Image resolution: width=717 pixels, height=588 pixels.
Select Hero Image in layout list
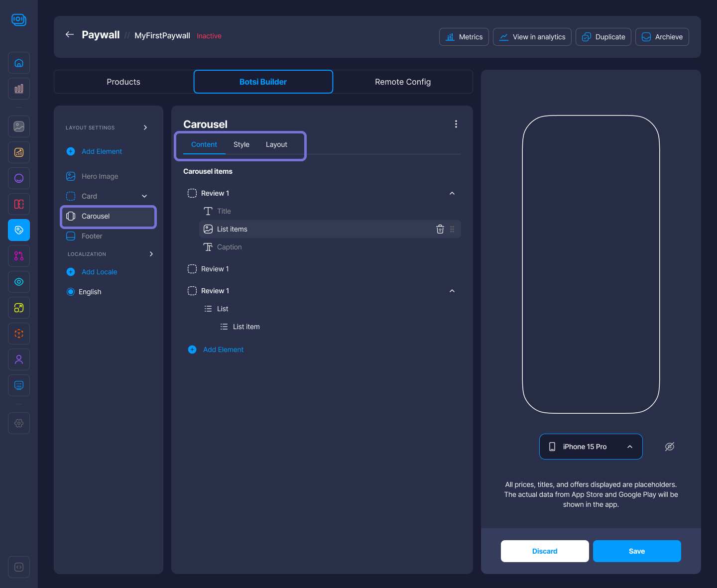(x=100, y=176)
